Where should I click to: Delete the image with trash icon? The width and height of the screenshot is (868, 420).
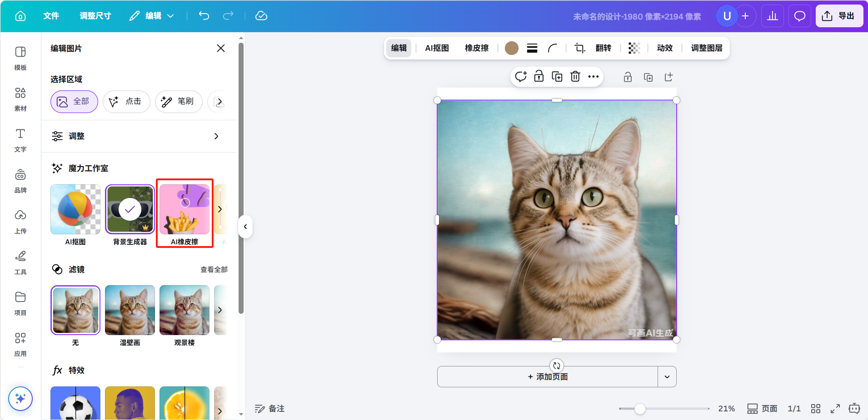pos(575,77)
